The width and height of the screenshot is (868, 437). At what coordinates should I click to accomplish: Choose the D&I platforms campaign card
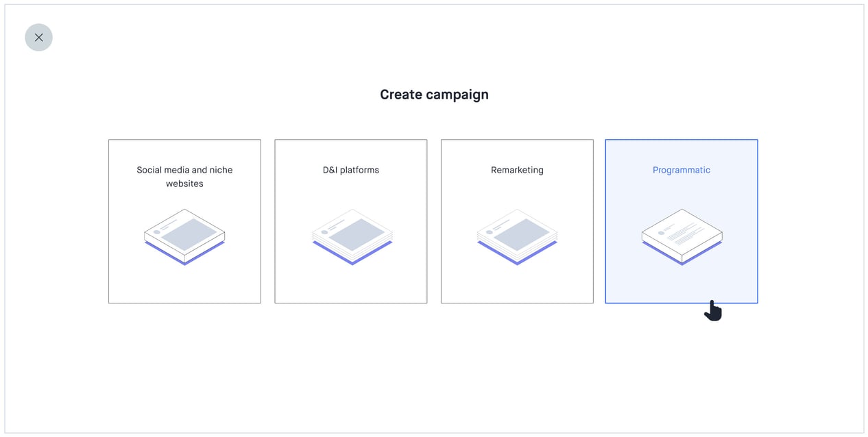point(350,281)
